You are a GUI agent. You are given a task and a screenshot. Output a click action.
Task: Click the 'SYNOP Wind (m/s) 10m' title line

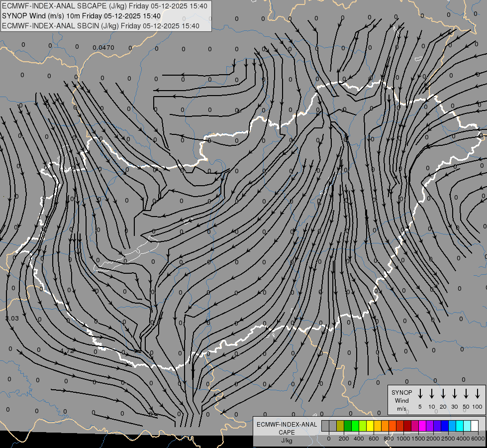82,16
